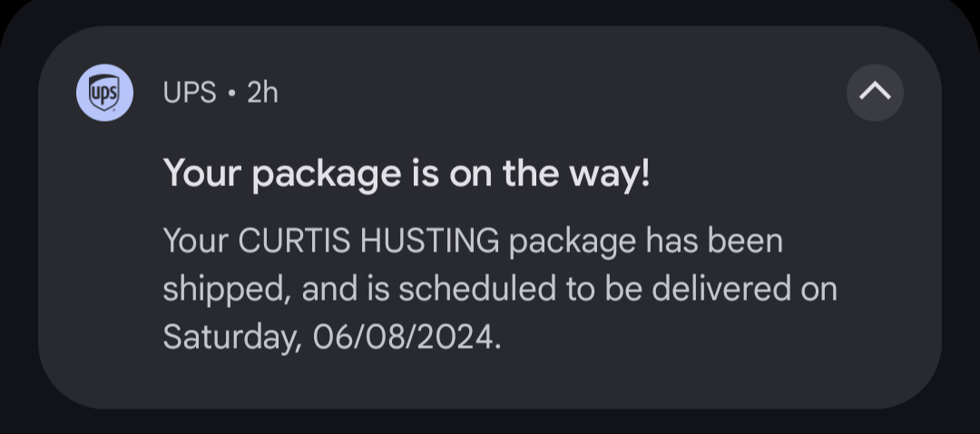This screenshot has height=434, width=980.
Task: Tap the UPS shield logo icon
Action: 104,93
